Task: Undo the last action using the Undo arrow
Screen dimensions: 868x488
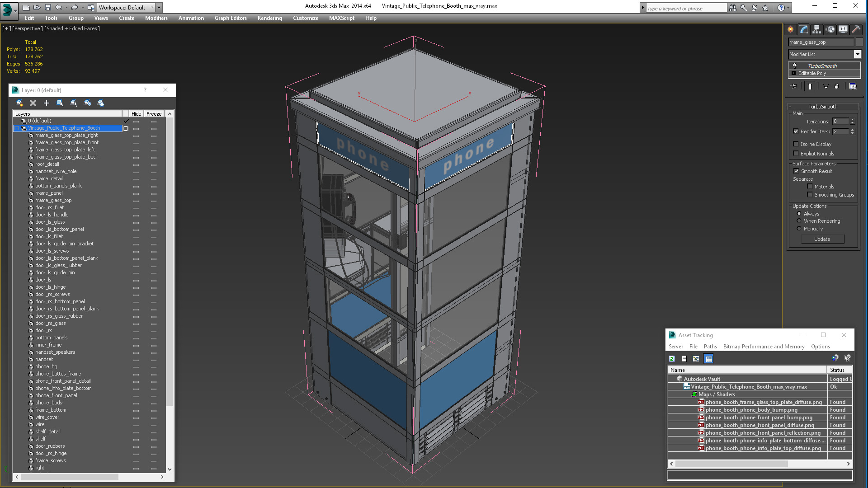Action: coord(58,7)
